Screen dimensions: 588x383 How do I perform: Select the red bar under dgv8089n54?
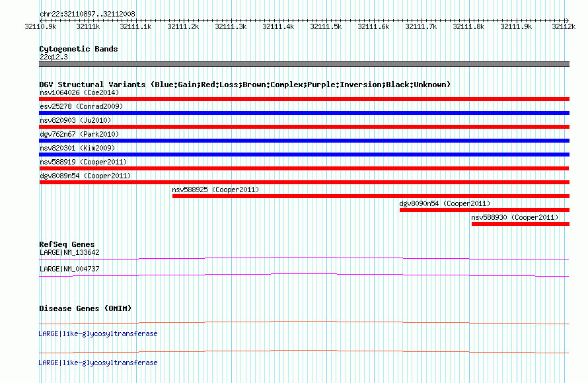pos(304,182)
